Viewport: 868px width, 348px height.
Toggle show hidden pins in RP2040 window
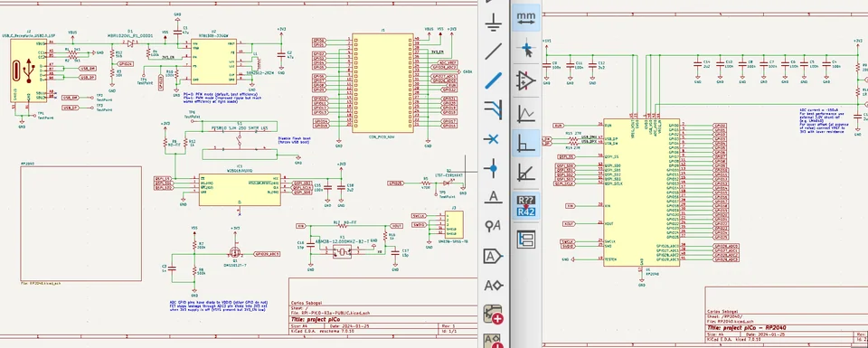point(526,81)
